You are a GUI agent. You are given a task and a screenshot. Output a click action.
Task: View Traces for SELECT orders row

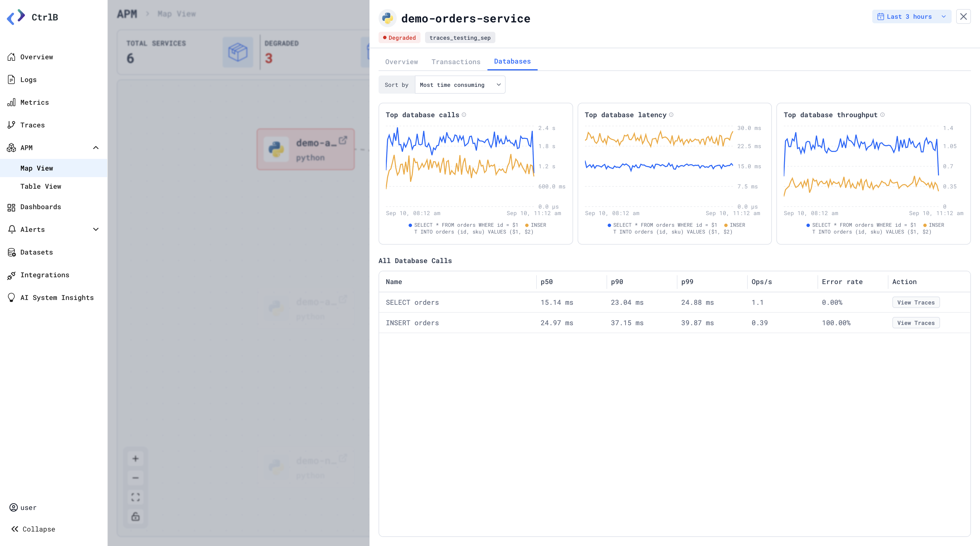[x=916, y=302]
